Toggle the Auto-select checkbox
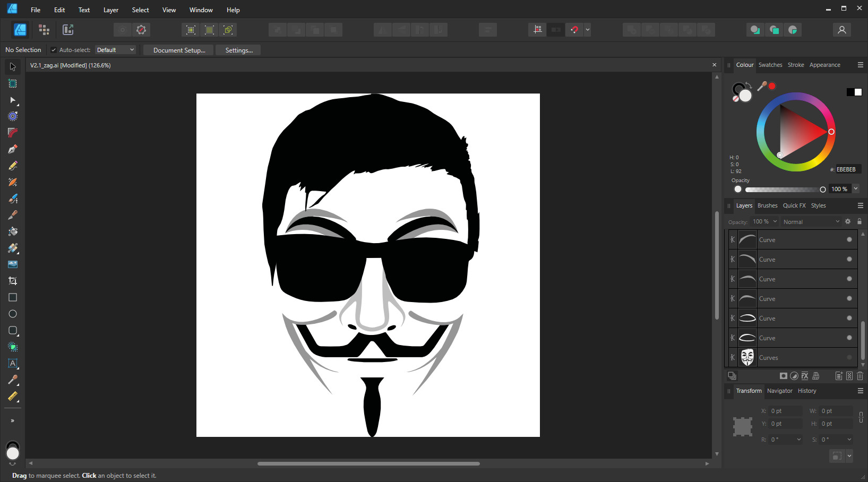 coord(53,50)
